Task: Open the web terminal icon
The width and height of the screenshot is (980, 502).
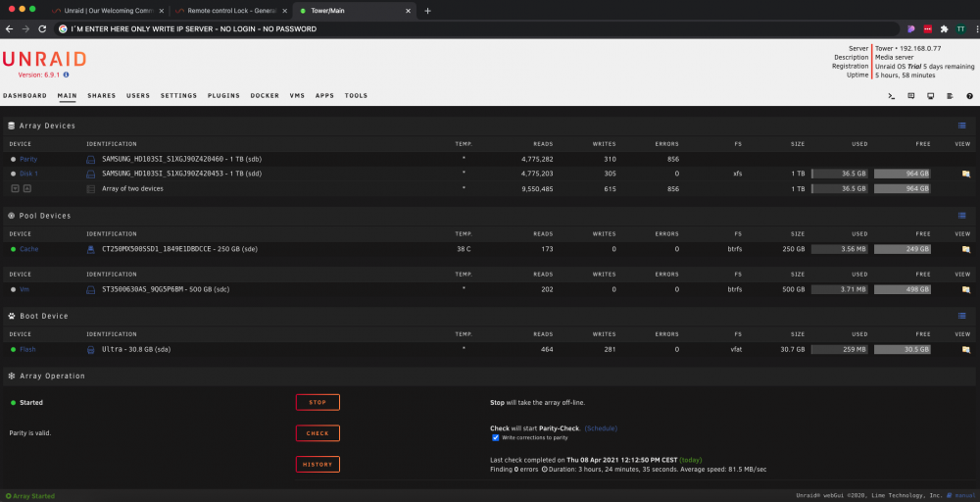Action: pyautogui.click(x=891, y=96)
